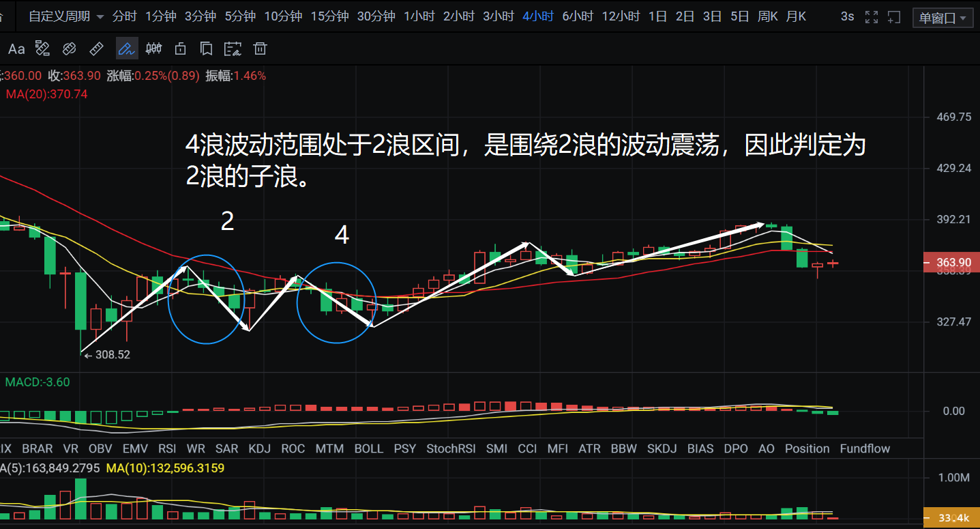Toggle the StochRSI indicator
This screenshot has height=529, width=980.
coord(451,448)
